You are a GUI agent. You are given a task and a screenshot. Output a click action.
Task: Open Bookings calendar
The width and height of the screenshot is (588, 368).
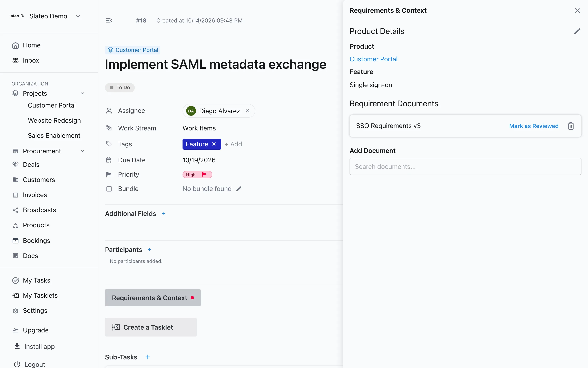click(x=36, y=240)
